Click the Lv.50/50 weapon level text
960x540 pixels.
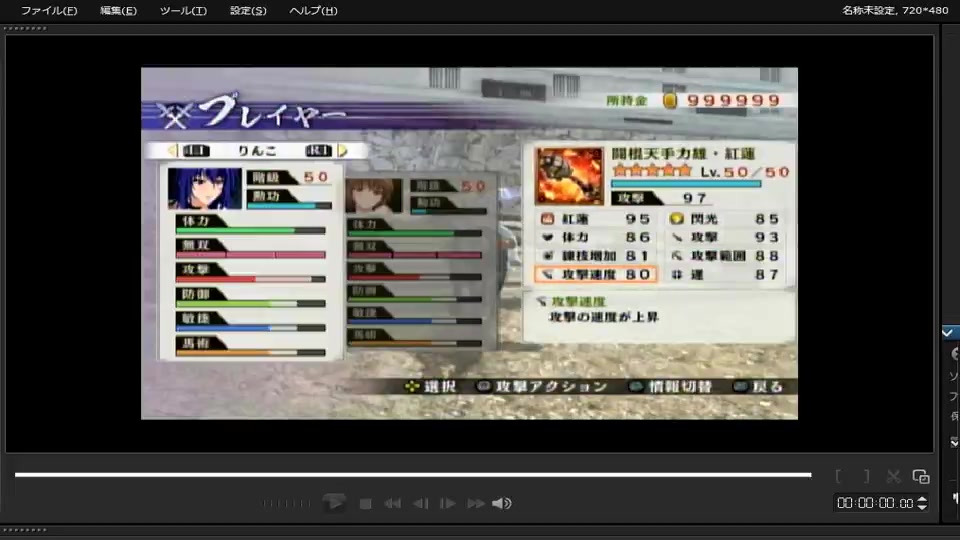pos(744,172)
